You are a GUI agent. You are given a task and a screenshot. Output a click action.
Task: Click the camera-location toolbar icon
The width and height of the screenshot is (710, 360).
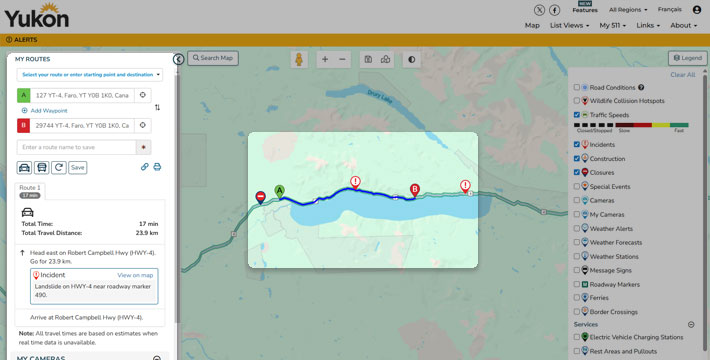coord(385,59)
